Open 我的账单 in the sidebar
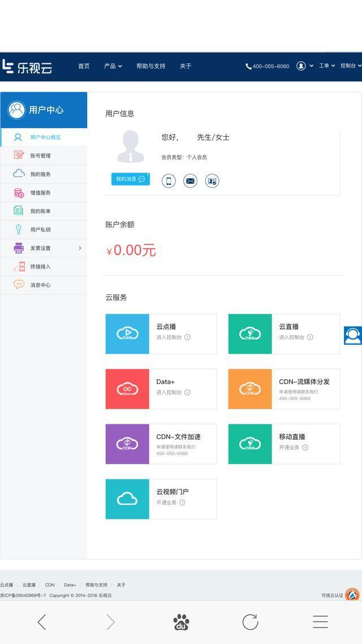 [x=44, y=211]
